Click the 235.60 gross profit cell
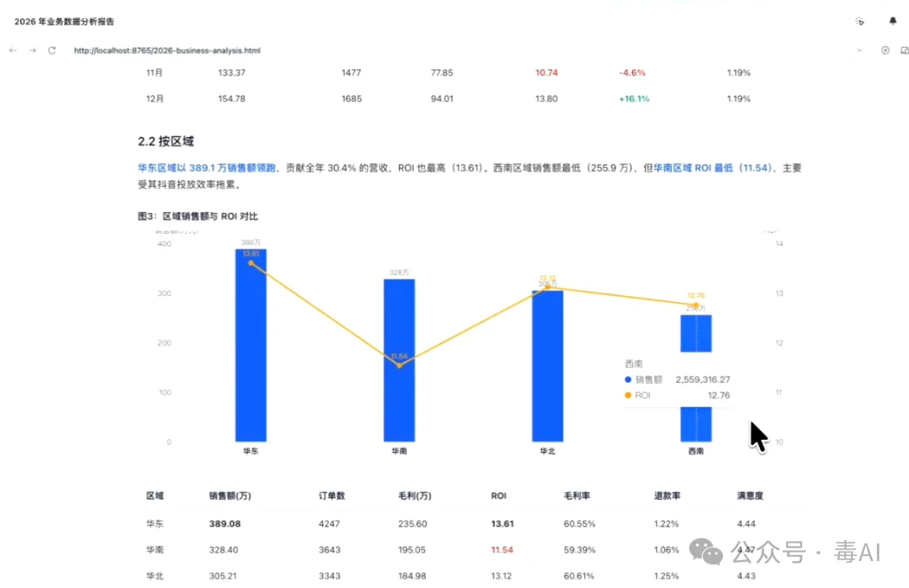Image resolution: width=909 pixels, height=588 pixels. [412, 524]
